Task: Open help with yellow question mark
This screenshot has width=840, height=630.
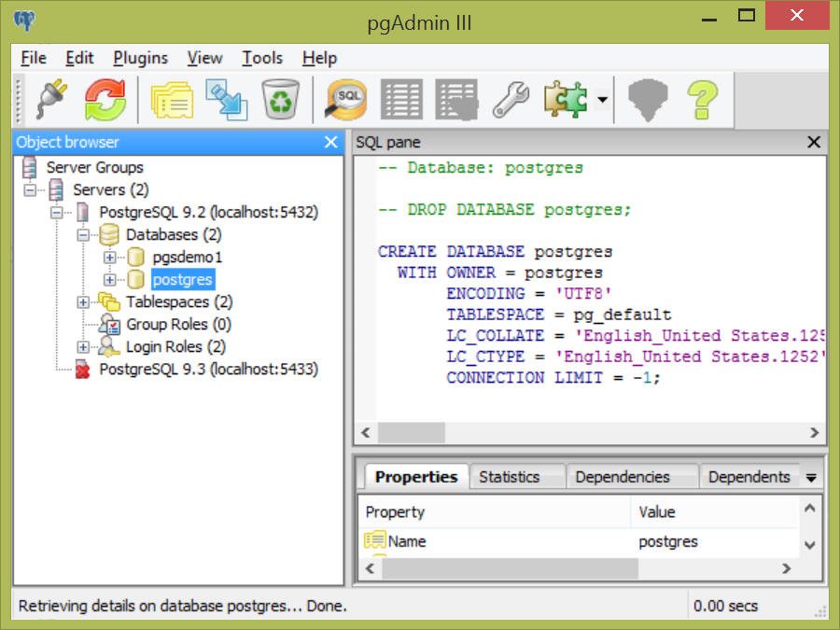Action: (702, 100)
